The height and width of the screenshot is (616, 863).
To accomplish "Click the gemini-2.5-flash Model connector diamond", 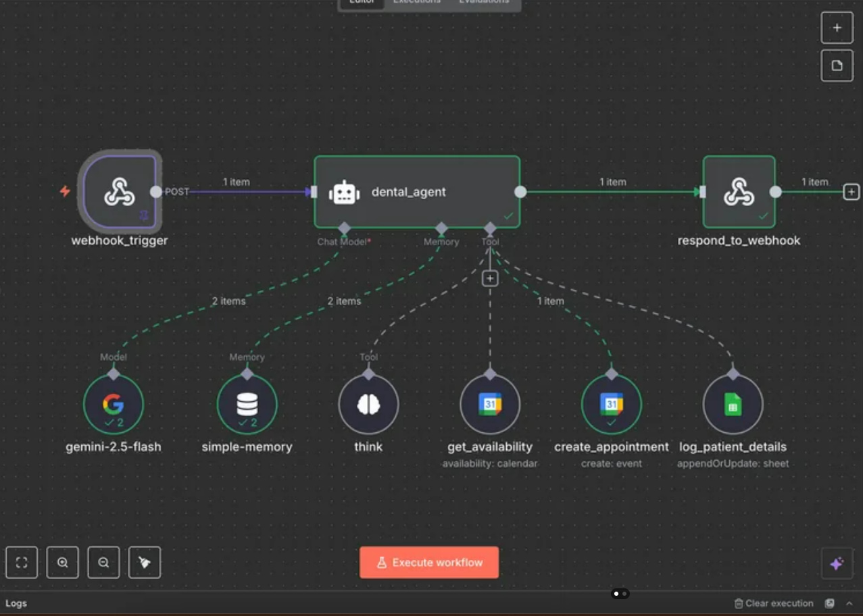I will tap(114, 374).
